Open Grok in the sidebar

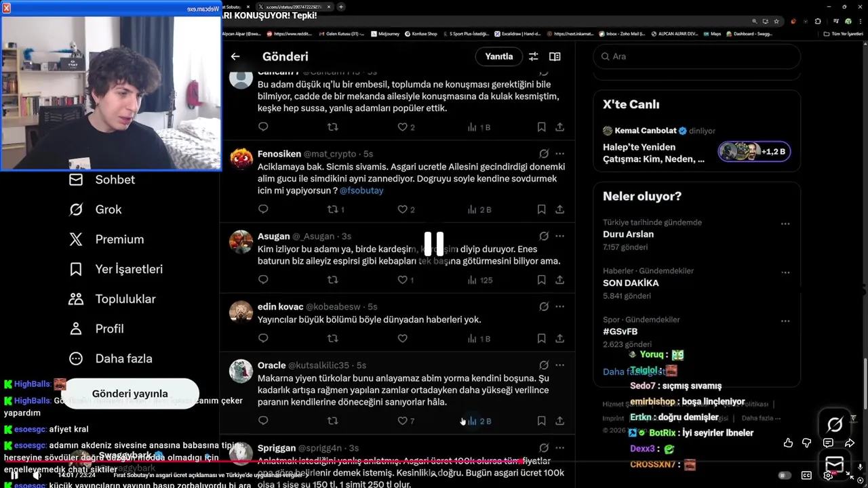[96, 209]
